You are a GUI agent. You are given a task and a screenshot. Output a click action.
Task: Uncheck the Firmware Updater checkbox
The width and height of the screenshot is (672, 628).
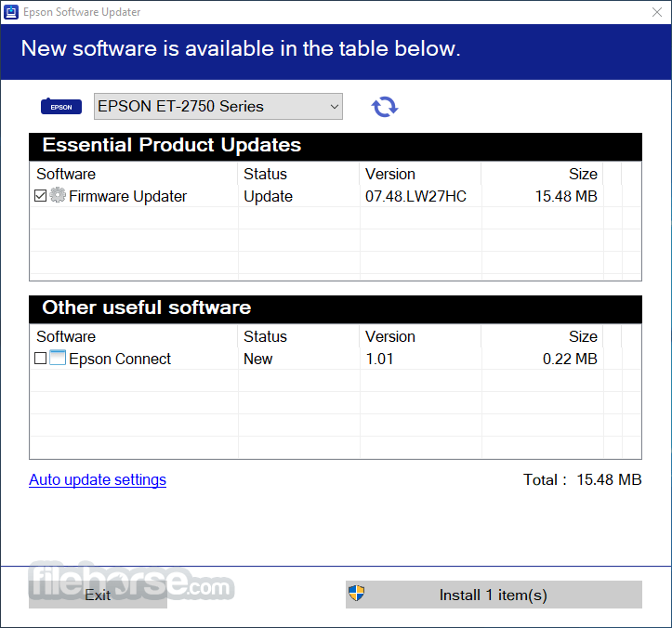point(40,196)
